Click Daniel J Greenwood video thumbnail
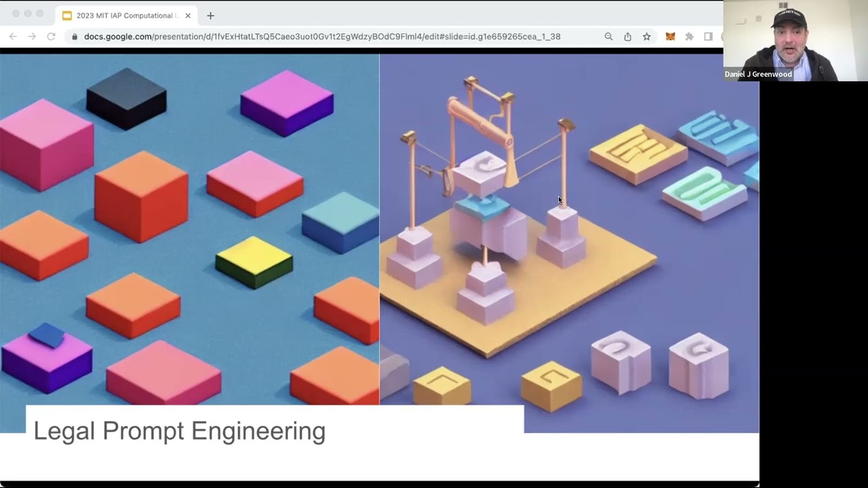Viewport: 868px width, 488px height. (x=795, y=41)
